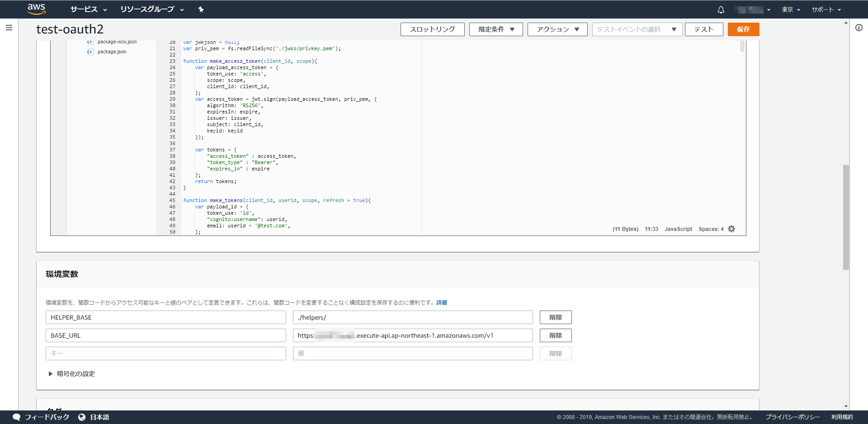Click the info icon below the top bar
Screen dimensions: 868x424
tap(859, 28)
